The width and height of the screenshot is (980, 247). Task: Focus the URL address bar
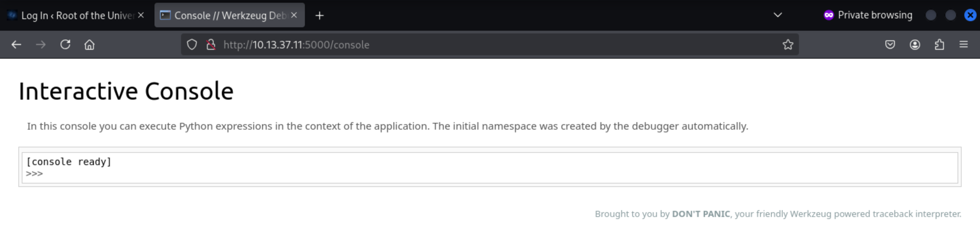pyautogui.click(x=494, y=45)
